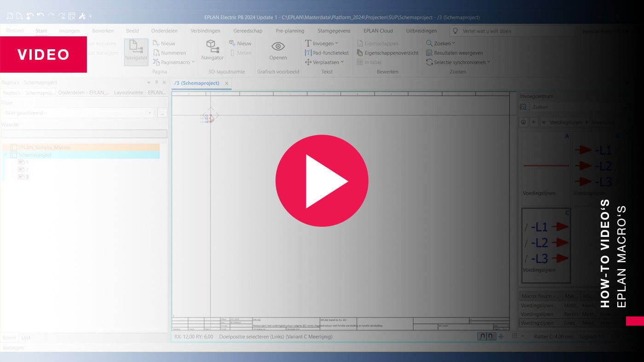Click the undo arrow in the quick access toolbar

click(40, 16)
